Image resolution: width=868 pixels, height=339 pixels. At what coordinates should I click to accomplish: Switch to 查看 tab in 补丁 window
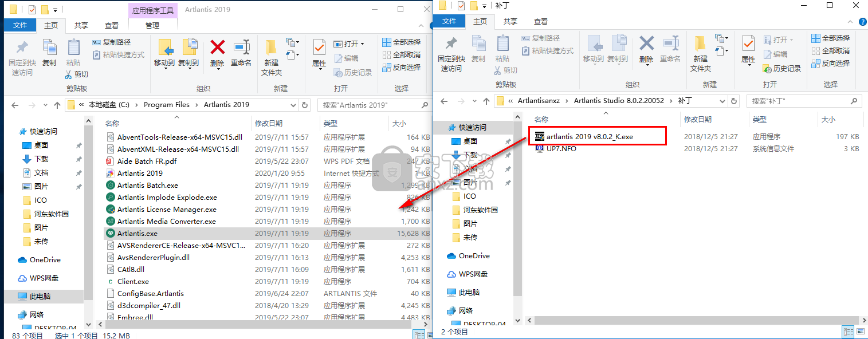(541, 21)
